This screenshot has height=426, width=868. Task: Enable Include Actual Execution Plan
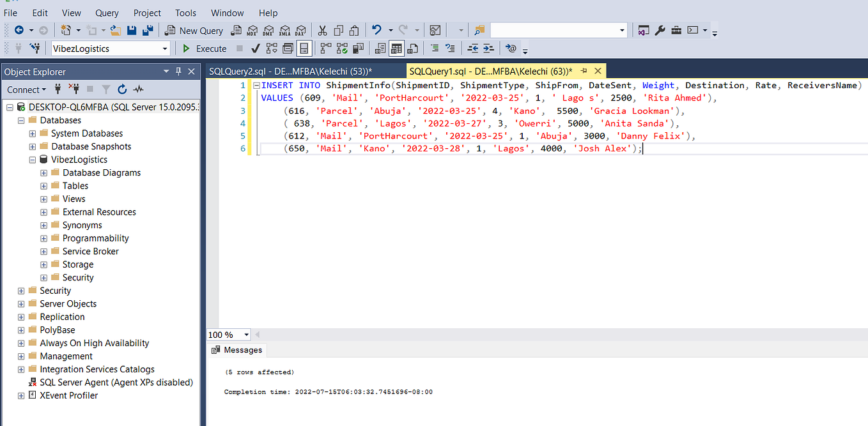(x=341, y=48)
